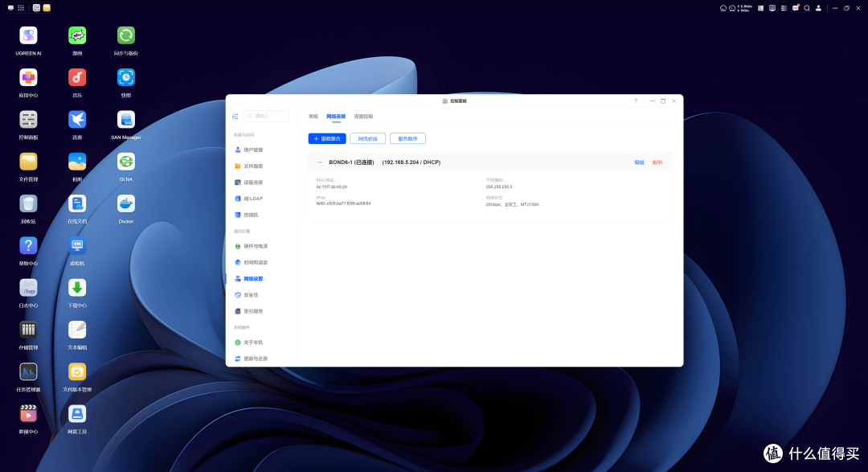Open the global search icon in top bar
868x472 pixels.
click(x=807, y=8)
